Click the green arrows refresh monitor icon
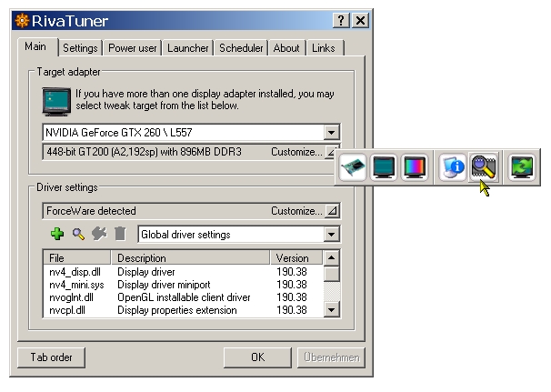This screenshot has height=392, width=551. (x=522, y=167)
